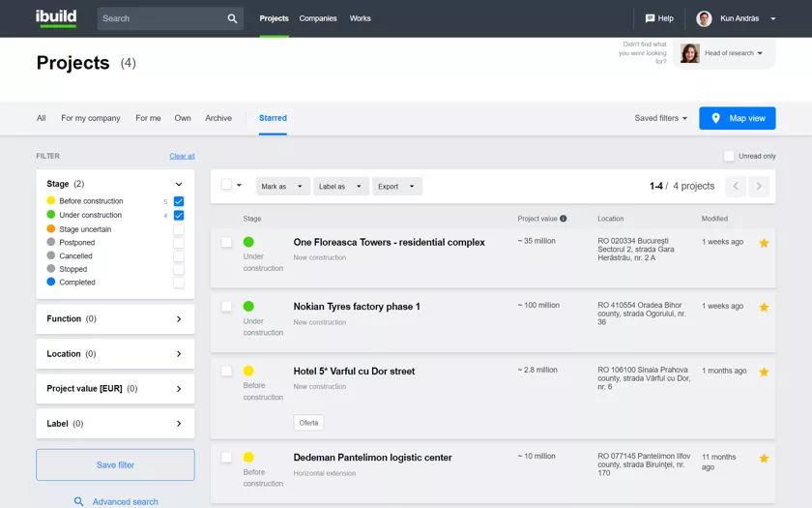Click green stage dot of Nokian Tyres
The image size is (812, 508).
click(x=248, y=307)
